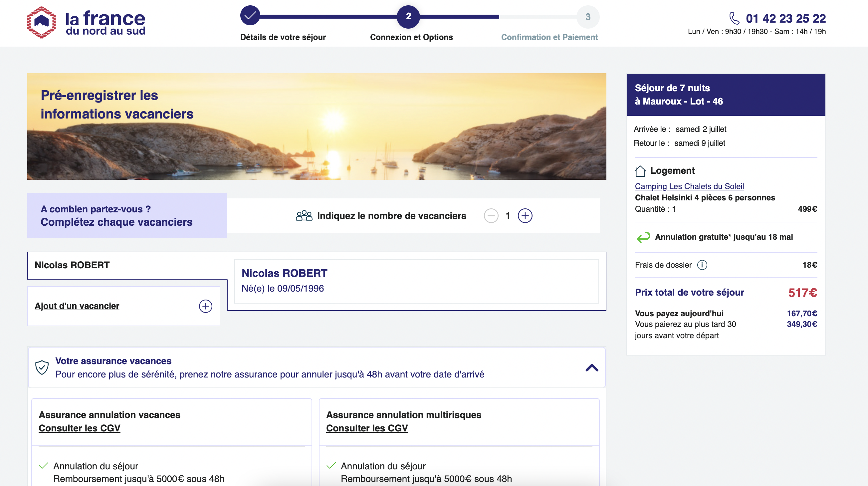This screenshot has width=868, height=486.
Task: Consult CGV for Assurance annulation multirisques
Action: (367, 428)
